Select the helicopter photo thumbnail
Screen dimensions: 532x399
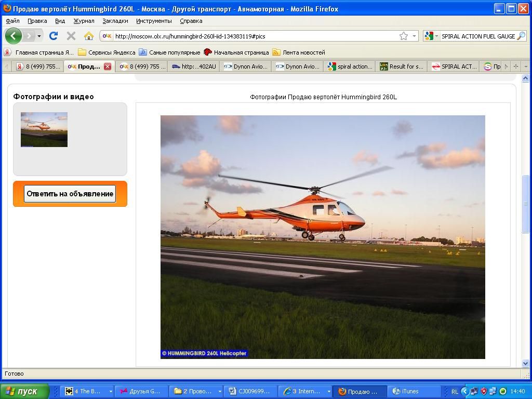[x=44, y=129]
